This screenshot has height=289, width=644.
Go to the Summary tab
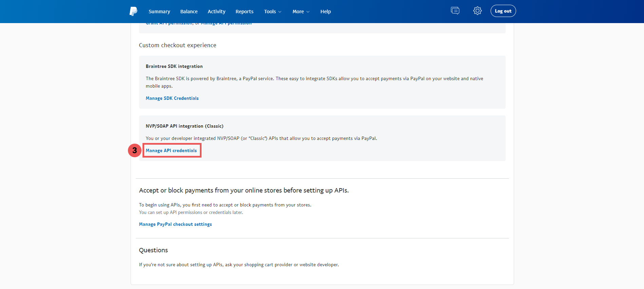[x=159, y=12]
